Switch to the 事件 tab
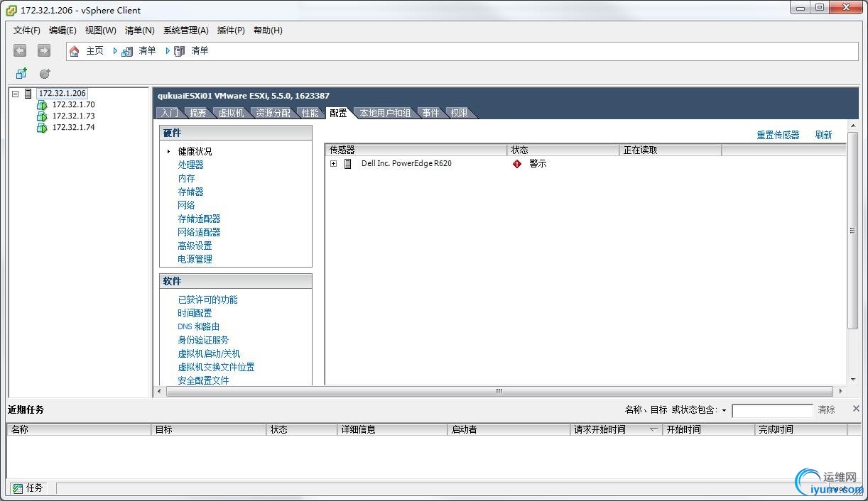 pos(430,113)
